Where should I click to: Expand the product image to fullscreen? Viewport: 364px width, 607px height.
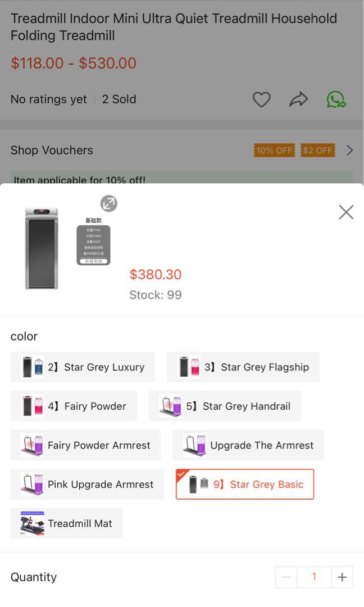[x=108, y=203]
